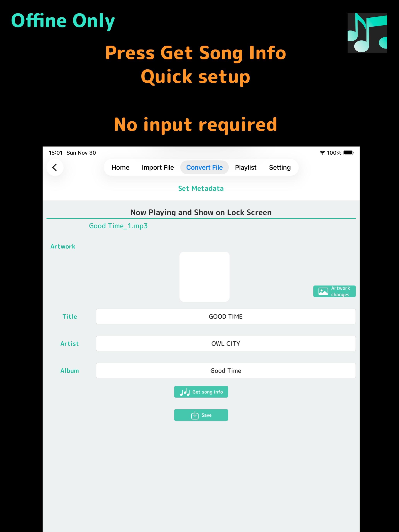This screenshot has width=399, height=532.
Task: Go to the Setting tab
Action: click(280, 167)
